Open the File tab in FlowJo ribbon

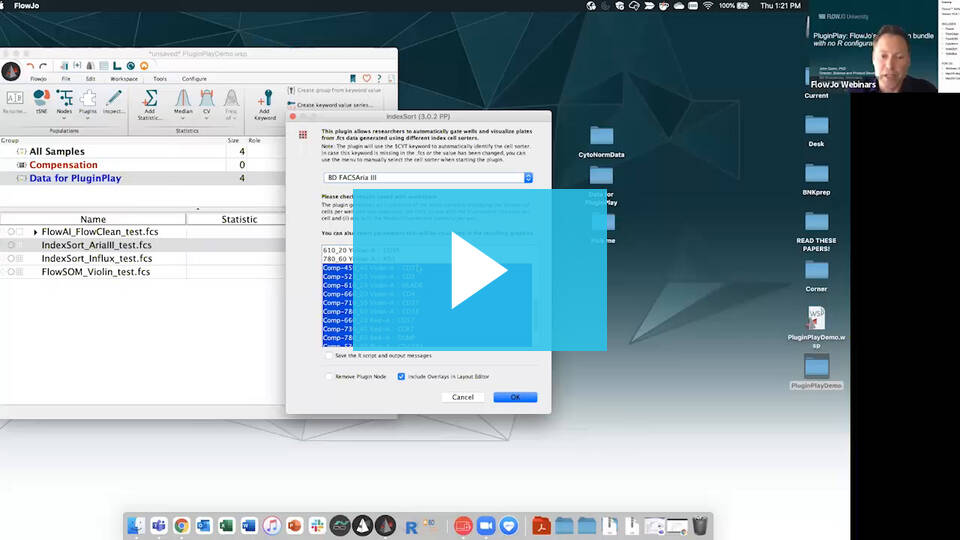point(66,79)
